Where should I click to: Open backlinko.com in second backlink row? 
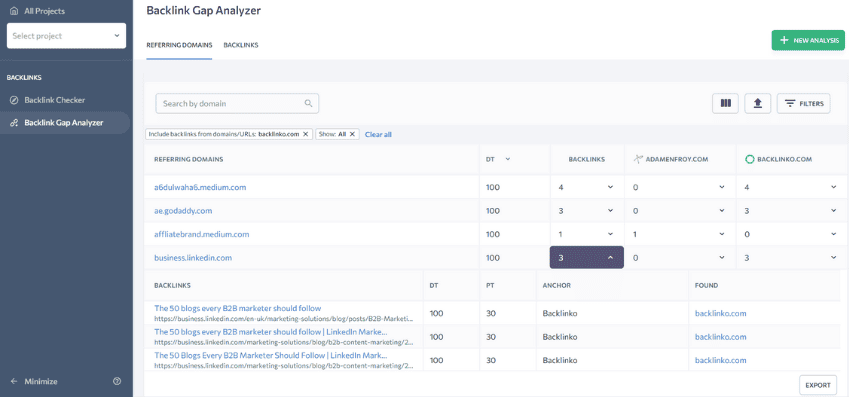(x=720, y=336)
